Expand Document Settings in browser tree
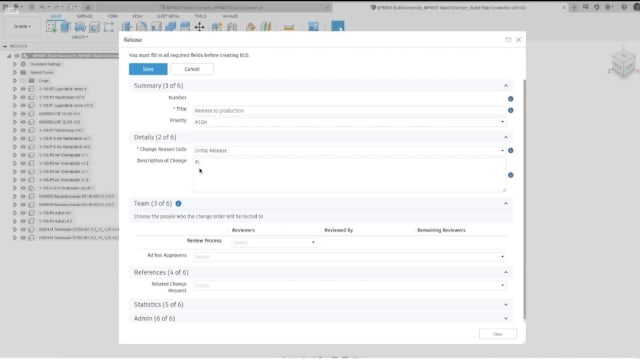This screenshot has height=363, width=640. pos(15,64)
